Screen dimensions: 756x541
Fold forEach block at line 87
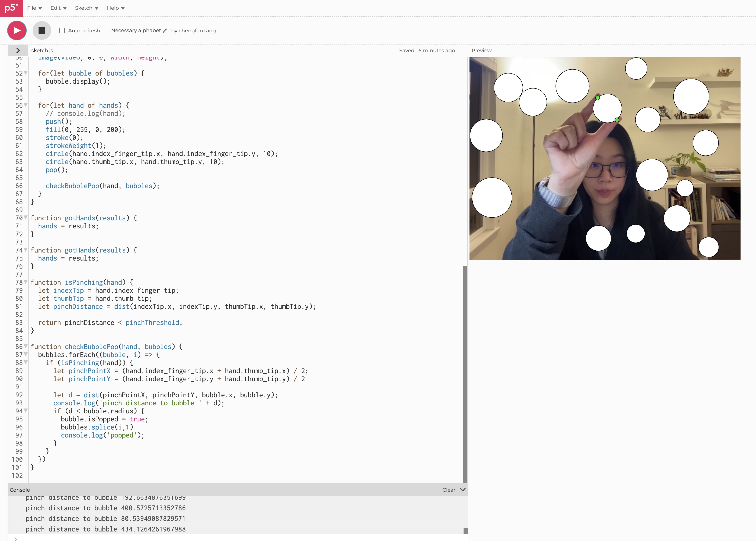(x=26, y=355)
